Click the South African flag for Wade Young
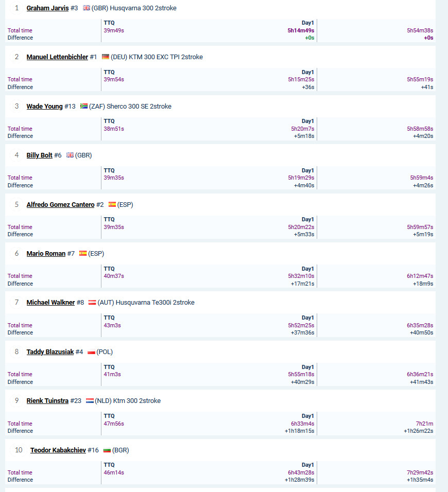The image size is (448, 492). [x=84, y=106]
